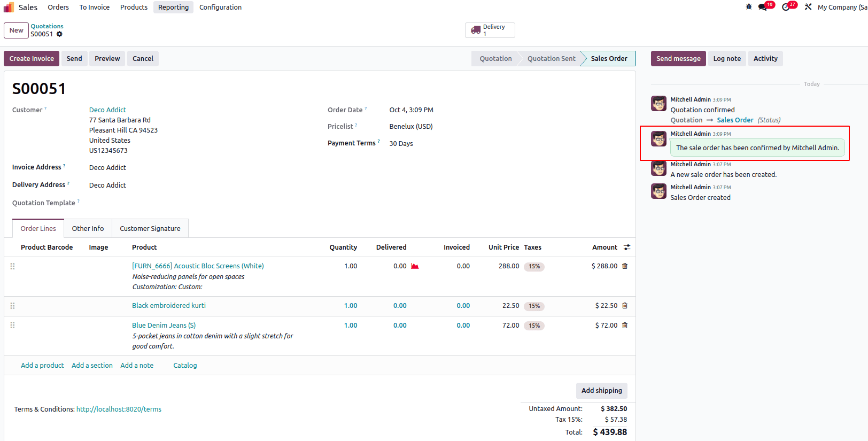Open the chat messages icon with badge 10
Viewport: 868px width, 441px height.
[763, 7]
